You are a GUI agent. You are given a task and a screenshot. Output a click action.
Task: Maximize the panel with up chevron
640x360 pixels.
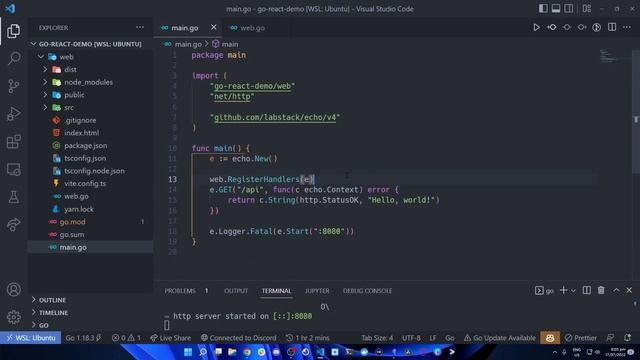coord(616,290)
